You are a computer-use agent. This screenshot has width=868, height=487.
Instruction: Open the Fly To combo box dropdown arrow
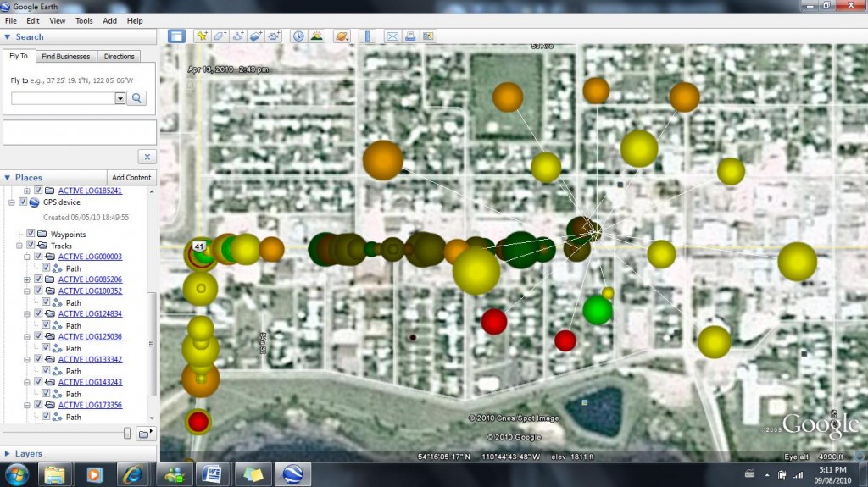pyautogui.click(x=120, y=98)
